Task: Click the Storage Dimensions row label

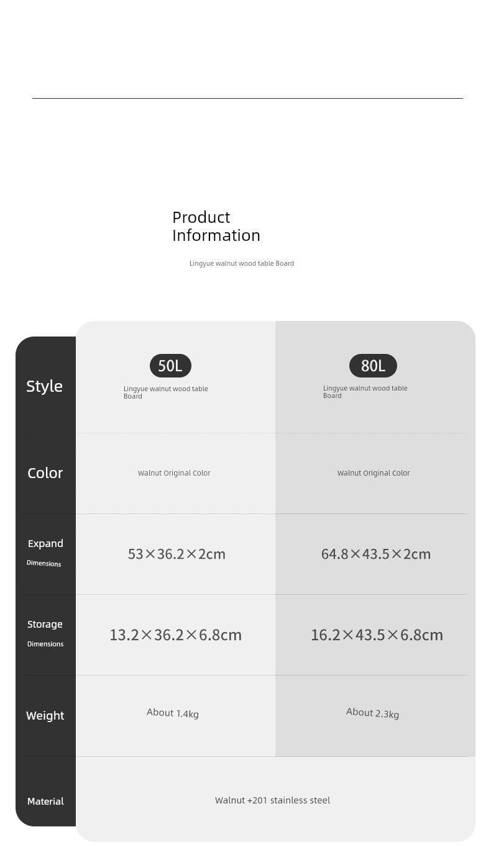Action: pos(45,633)
